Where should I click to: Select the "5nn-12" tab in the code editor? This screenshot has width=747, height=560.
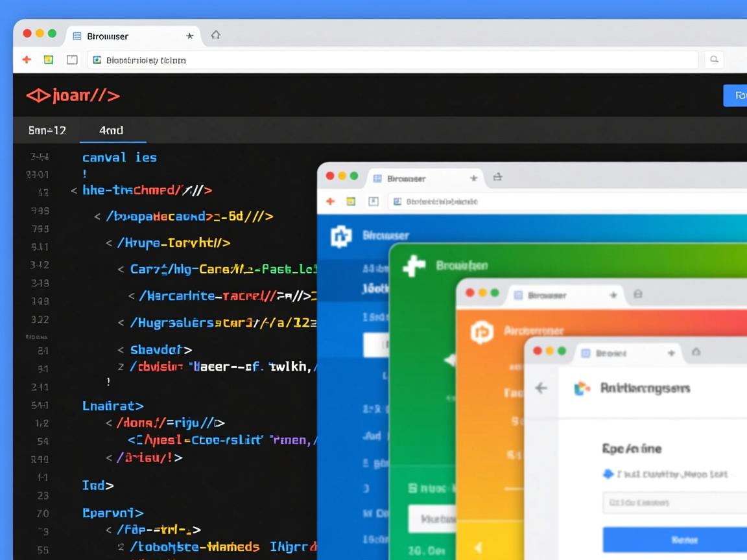click(47, 130)
